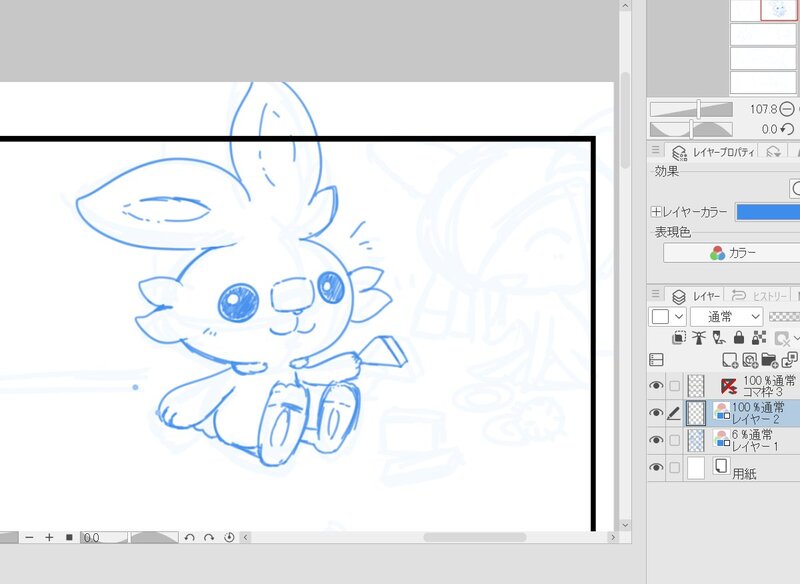The image size is (800, 584).
Task: Toggle clip to layer below icon
Action: point(679,338)
